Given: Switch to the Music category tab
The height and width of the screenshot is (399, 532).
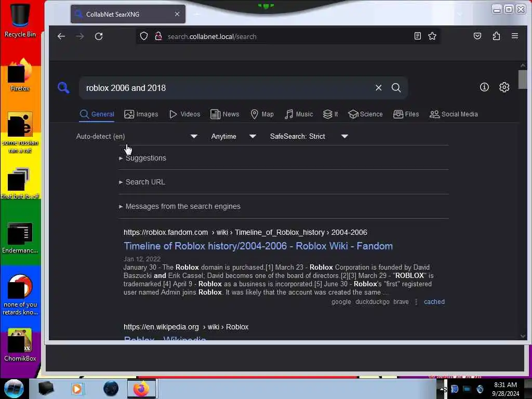Looking at the screenshot, I should pyautogui.click(x=299, y=114).
